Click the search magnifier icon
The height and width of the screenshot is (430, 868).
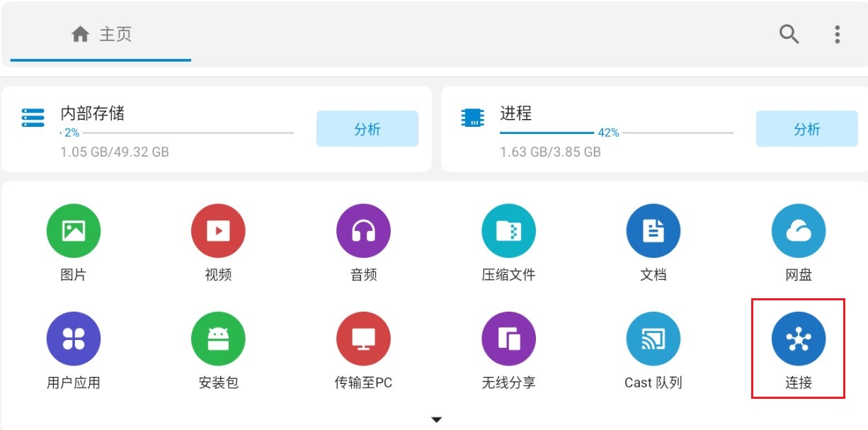pyautogui.click(x=789, y=34)
